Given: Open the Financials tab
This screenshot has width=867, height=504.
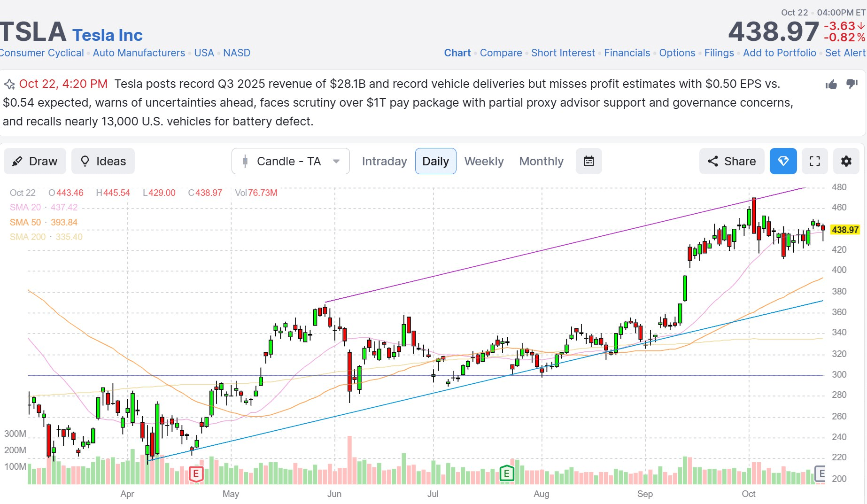Looking at the screenshot, I should pos(627,53).
